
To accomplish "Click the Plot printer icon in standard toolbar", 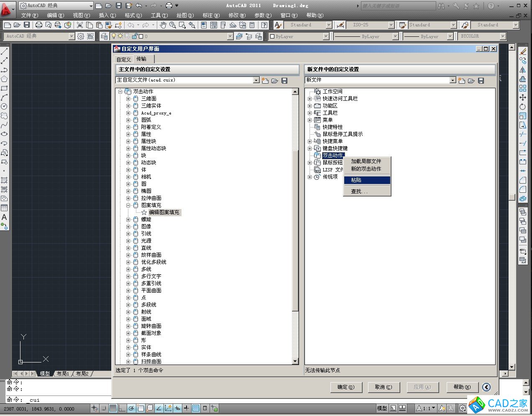I will point(39,25).
